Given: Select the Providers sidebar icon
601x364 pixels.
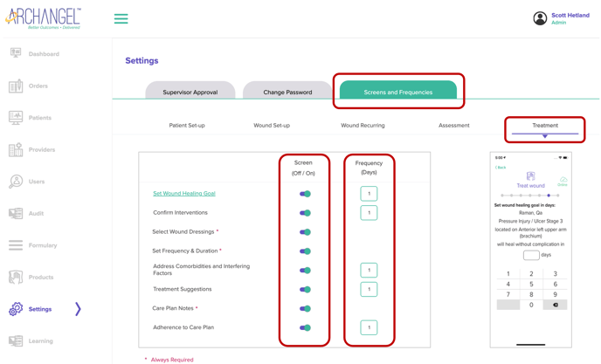Looking at the screenshot, I should (x=16, y=149).
